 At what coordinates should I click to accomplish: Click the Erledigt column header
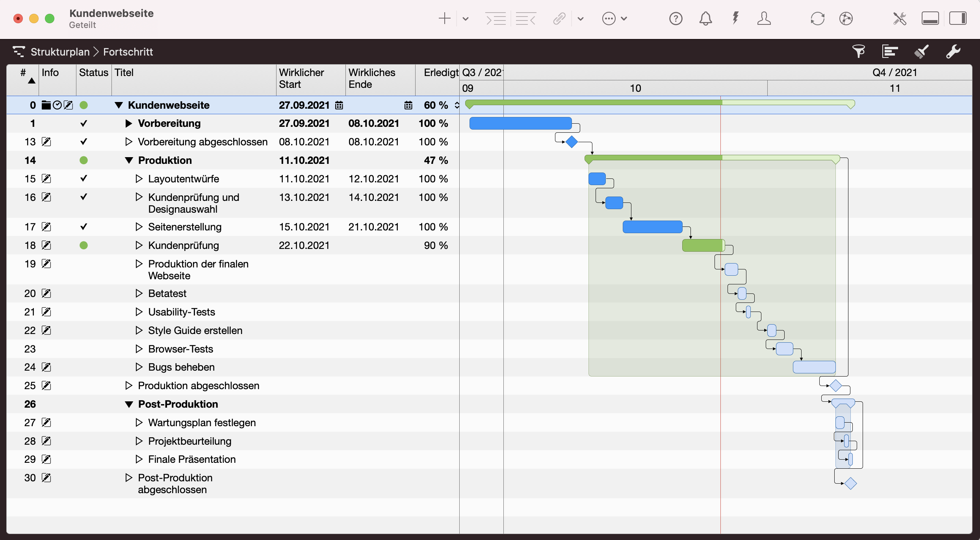click(440, 73)
